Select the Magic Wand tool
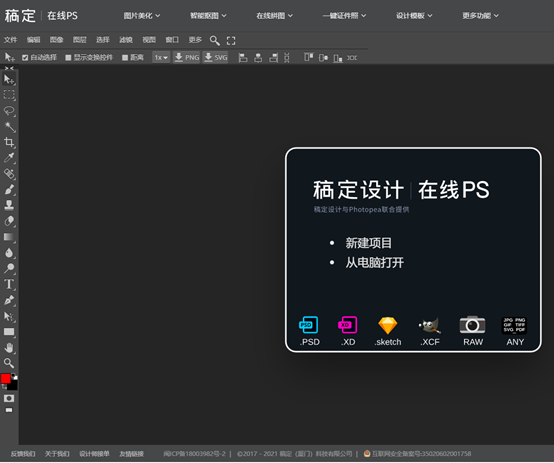554x463 pixels. pos(9,127)
